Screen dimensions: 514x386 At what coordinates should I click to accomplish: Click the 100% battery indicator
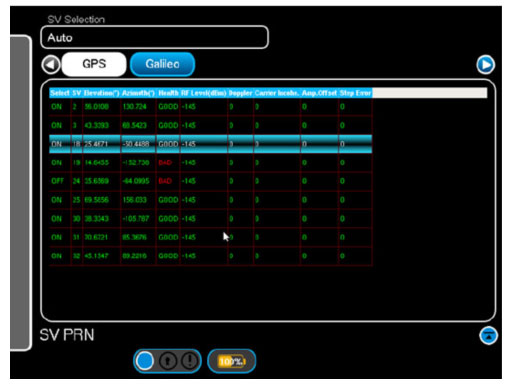pyautogui.click(x=231, y=361)
